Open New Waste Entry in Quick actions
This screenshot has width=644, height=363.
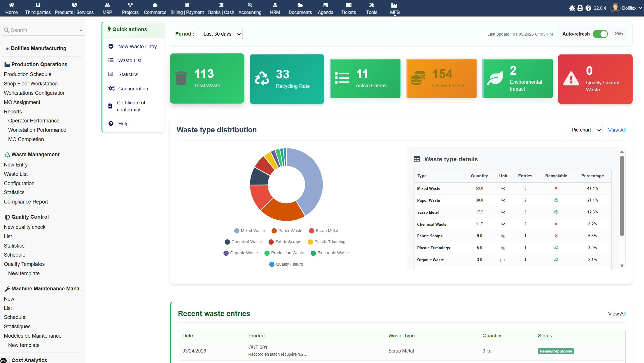137,46
